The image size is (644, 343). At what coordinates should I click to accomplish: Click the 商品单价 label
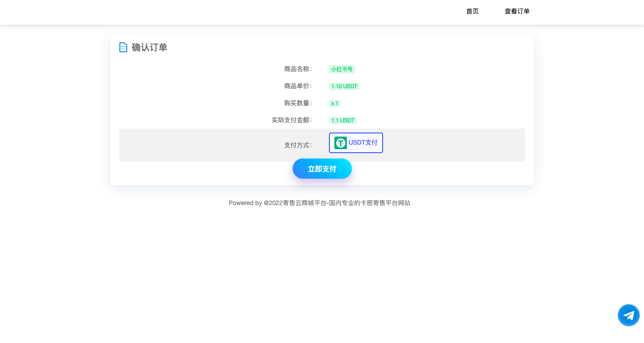pos(298,86)
